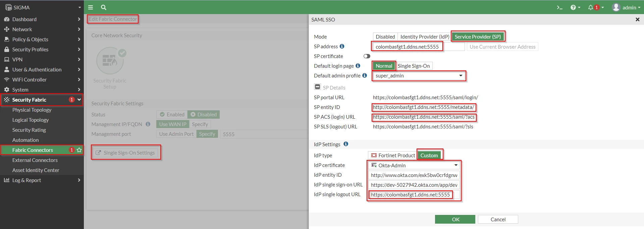Open Single Sign-On Settings button

[x=125, y=153]
